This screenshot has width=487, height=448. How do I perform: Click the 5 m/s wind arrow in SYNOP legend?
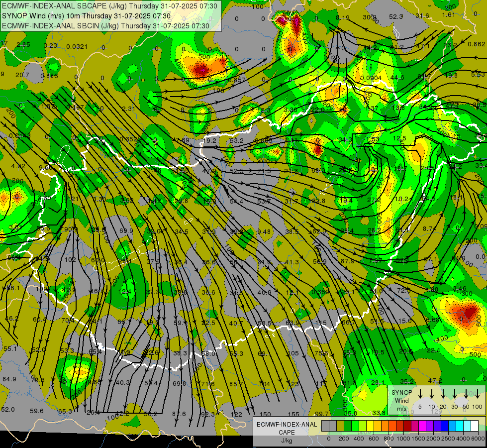pyautogui.click(x=420, y=394)
